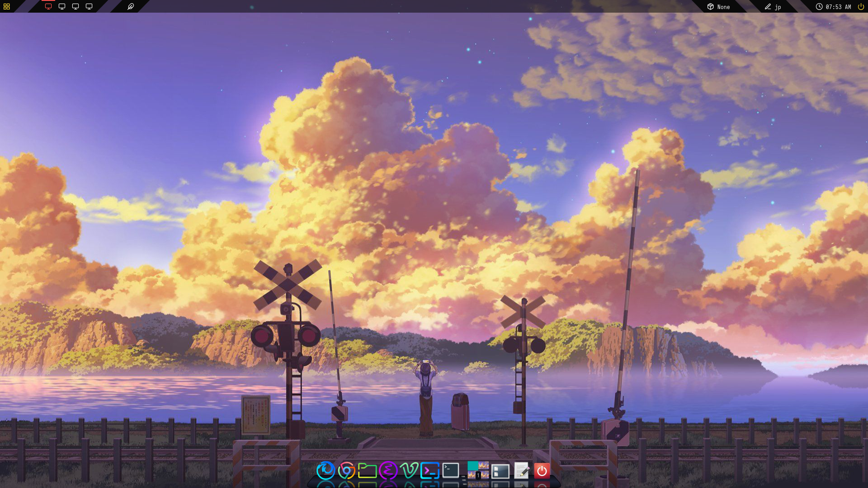868x488 pixels.
Task: Open the blue neon terminal icon
Action: point(429,470)
